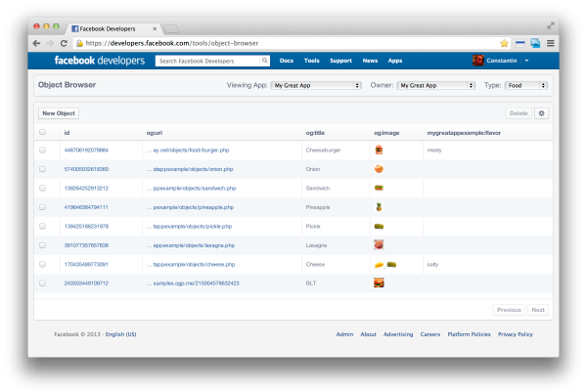
Task: Open the lasagna.php og:url link
Action: [191, 245]
